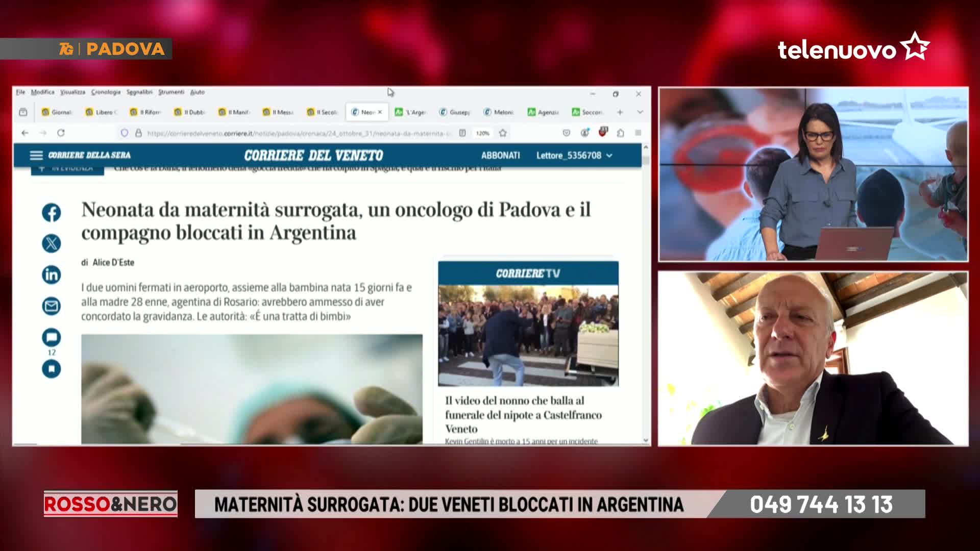980x551 pixels.
Task: Share article on LinkedIn
Action: [x=51, y=275]
